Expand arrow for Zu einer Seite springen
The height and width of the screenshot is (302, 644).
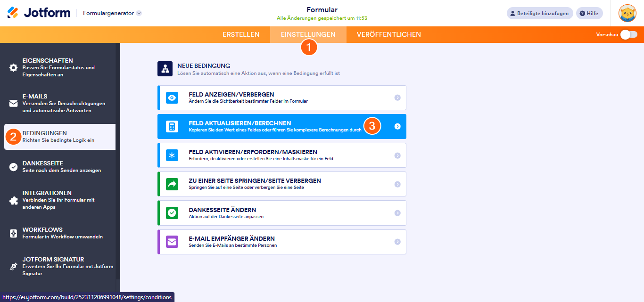397,184
